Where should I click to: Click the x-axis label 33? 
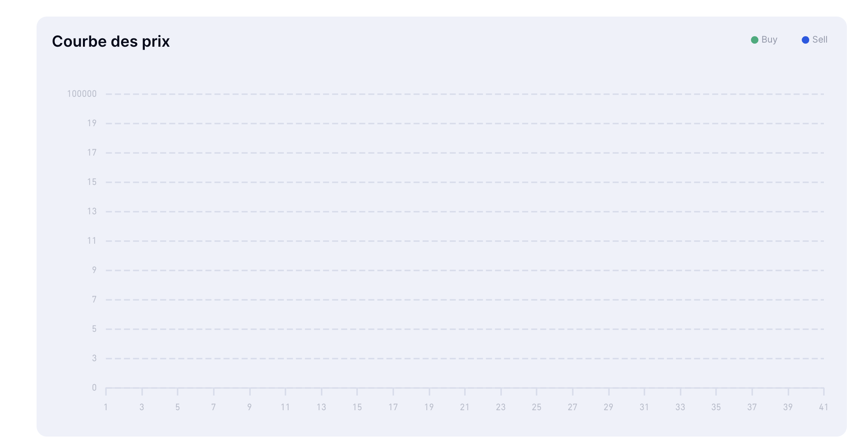(x=680, y=407)
